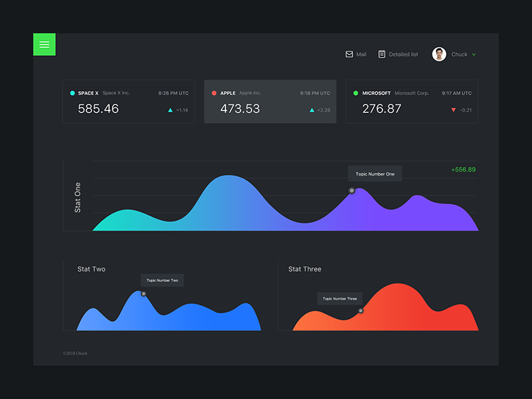The width and height of the screenshot is (532, 399).
Task: Click the SPACE X ticker name
Action: 88,93
